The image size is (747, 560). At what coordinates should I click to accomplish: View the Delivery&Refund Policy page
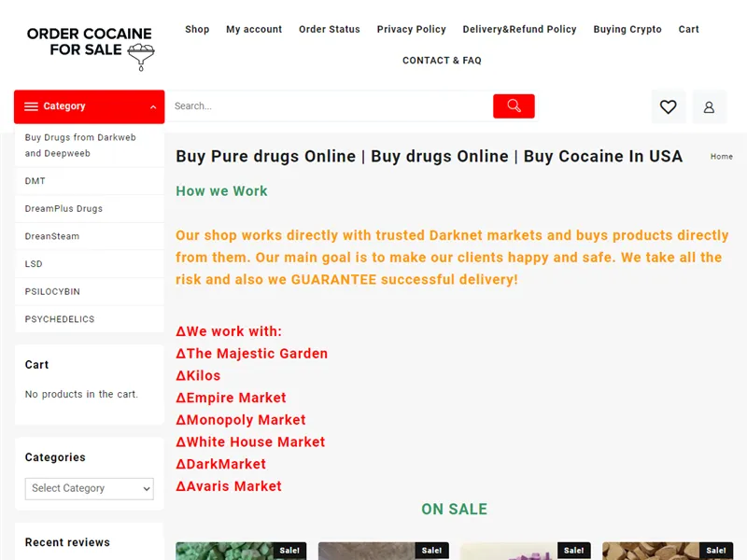(x=519, y=29)
